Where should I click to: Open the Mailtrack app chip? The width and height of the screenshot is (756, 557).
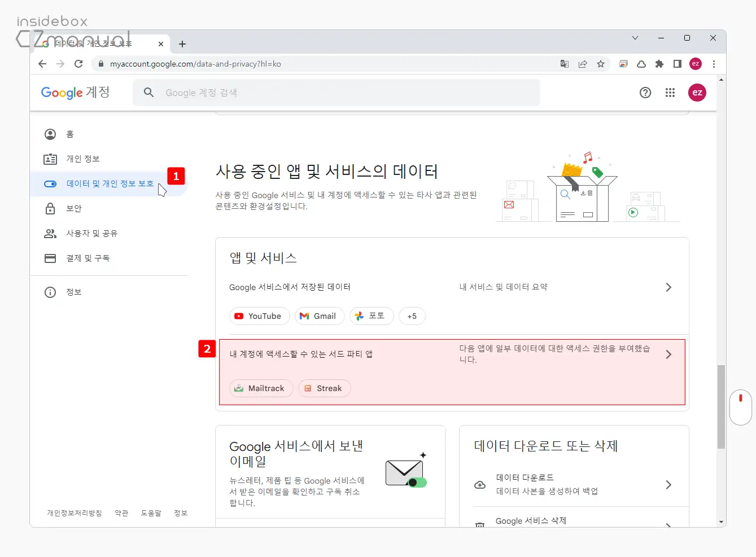[261, 388]
